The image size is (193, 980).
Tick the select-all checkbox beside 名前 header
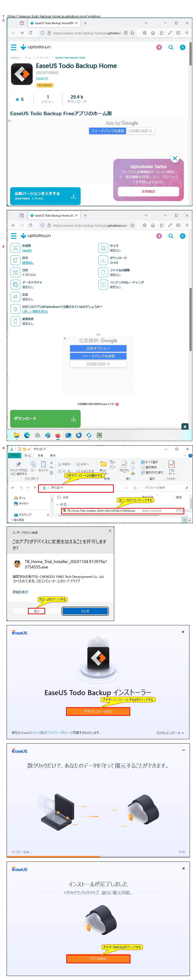(x=59, y=497)
